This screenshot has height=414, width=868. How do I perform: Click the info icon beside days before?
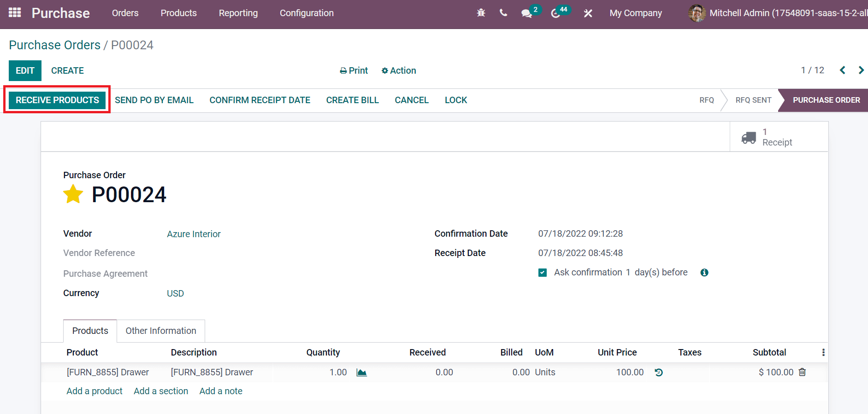[704, 273]
